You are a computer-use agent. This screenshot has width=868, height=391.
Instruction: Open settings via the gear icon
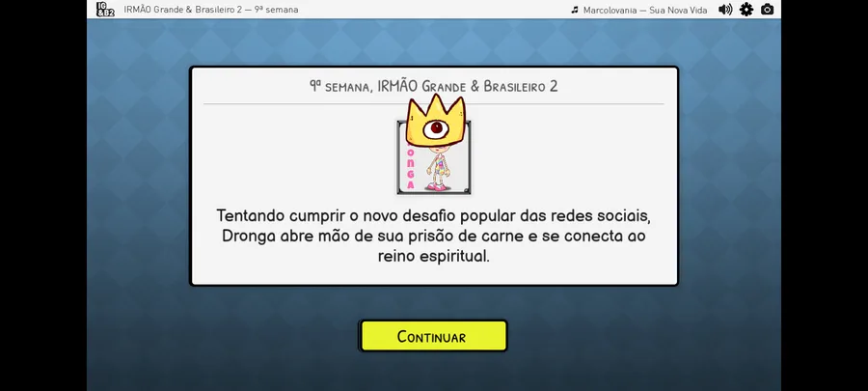point(746,10)
